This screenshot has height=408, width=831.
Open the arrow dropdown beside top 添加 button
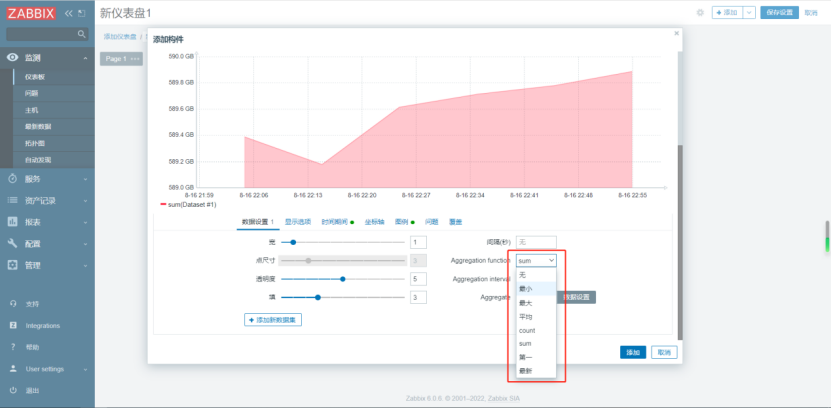[x=749, y=13]
